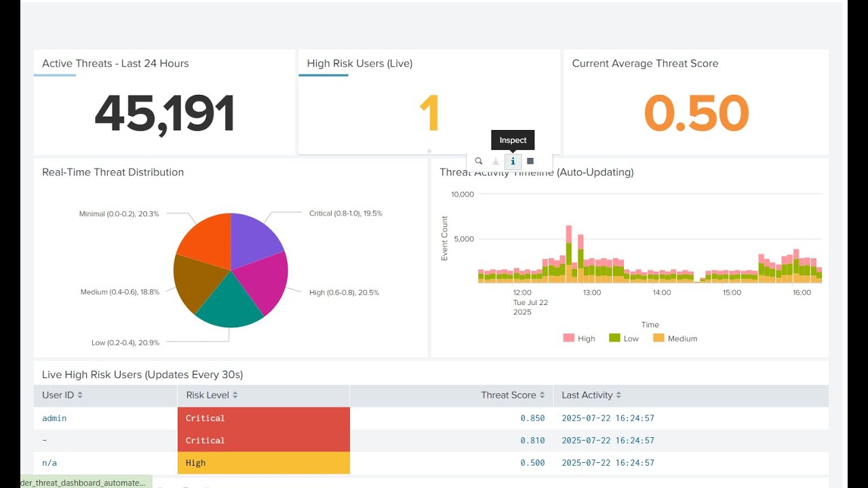Sort table by User ID column
The height and width of the screenshot is (488, 868).
[x=62, y=395]
